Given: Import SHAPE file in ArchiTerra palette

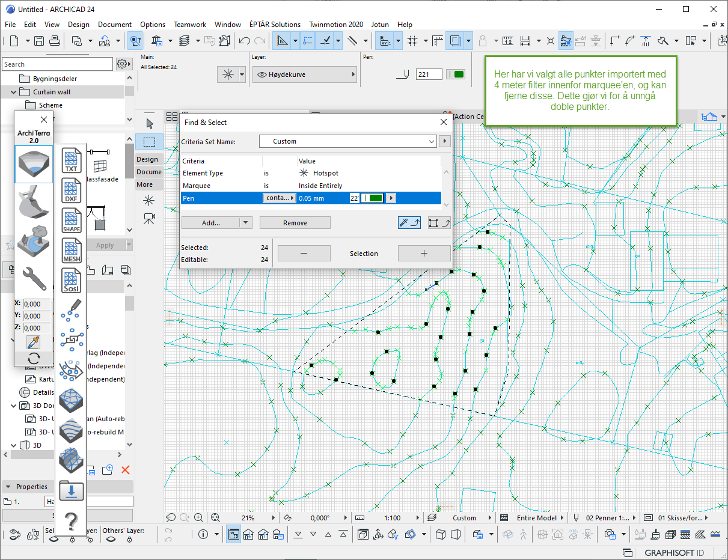Looking at the screenshot, I should (72, 221).
